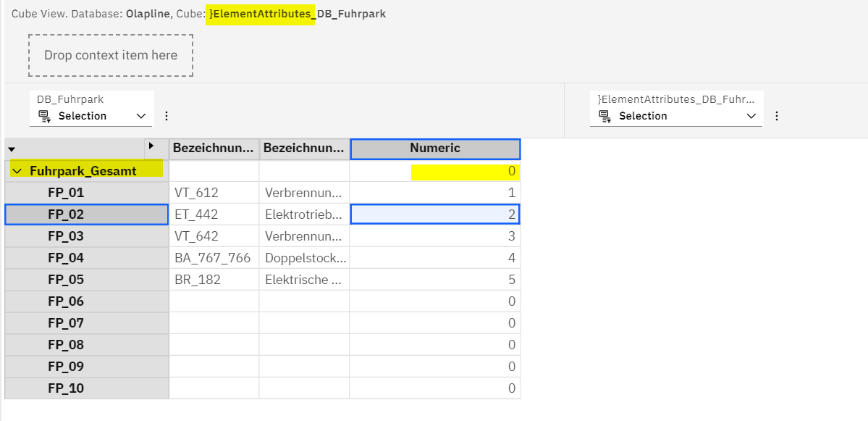Screen dimensions: 868x421
Task: Open the three-dot menu beside DB_Fuhrpark selector
Action: 167,116
